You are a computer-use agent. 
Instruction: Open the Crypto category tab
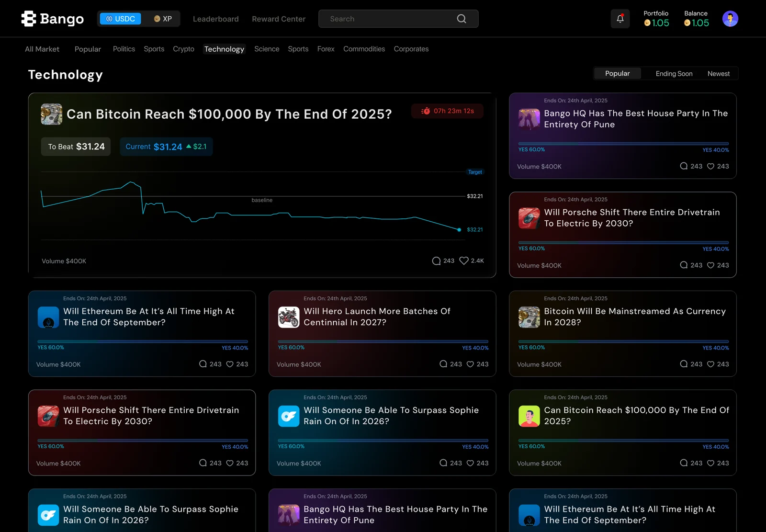183,49
